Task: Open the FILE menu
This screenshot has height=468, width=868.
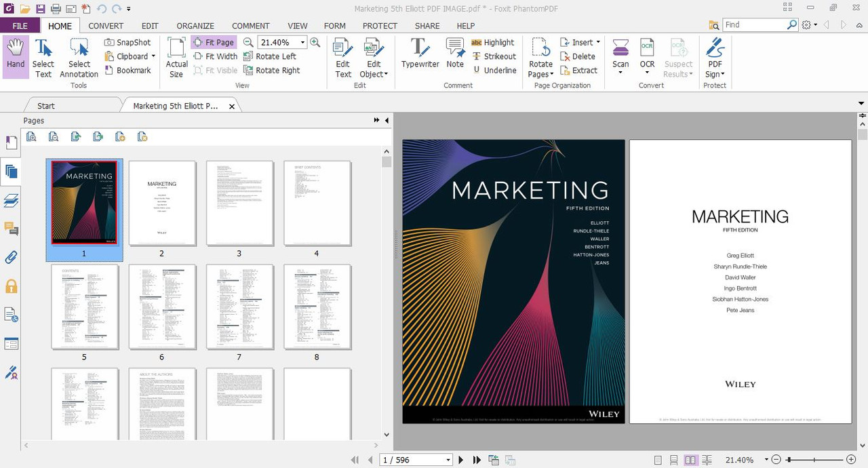Action: (20, 26)
